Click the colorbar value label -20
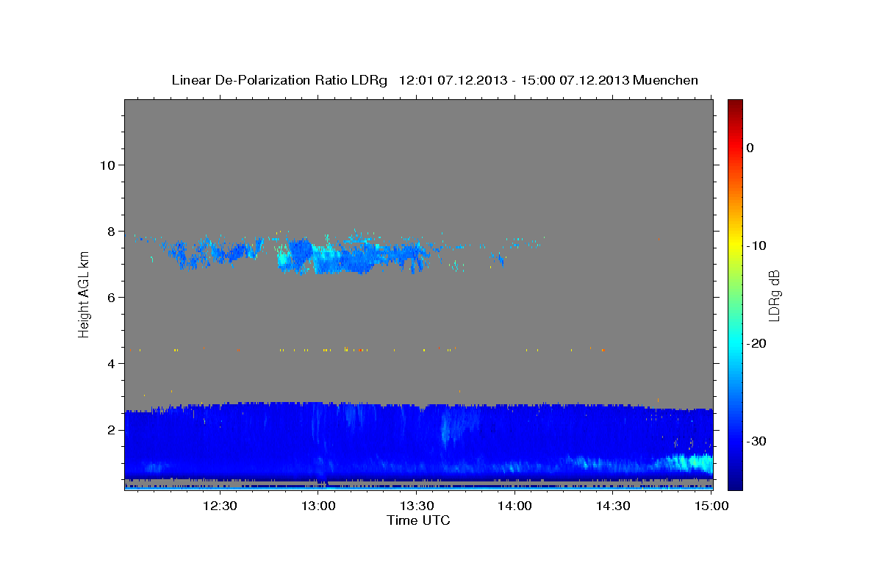The image size is (882, 588). (x=757, y=343)
